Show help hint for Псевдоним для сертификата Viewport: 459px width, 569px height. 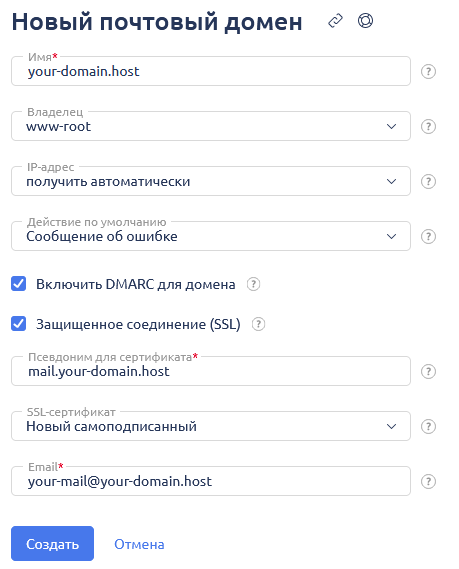pos(428,372)
